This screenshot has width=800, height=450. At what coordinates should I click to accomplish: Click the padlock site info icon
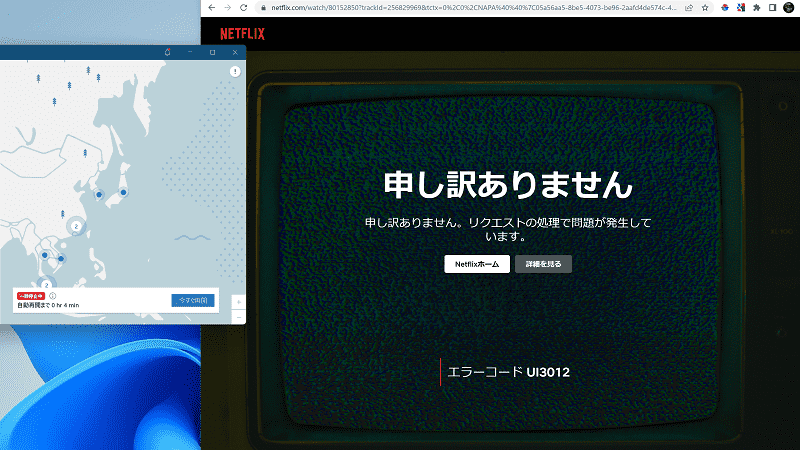tap(263, 8)
